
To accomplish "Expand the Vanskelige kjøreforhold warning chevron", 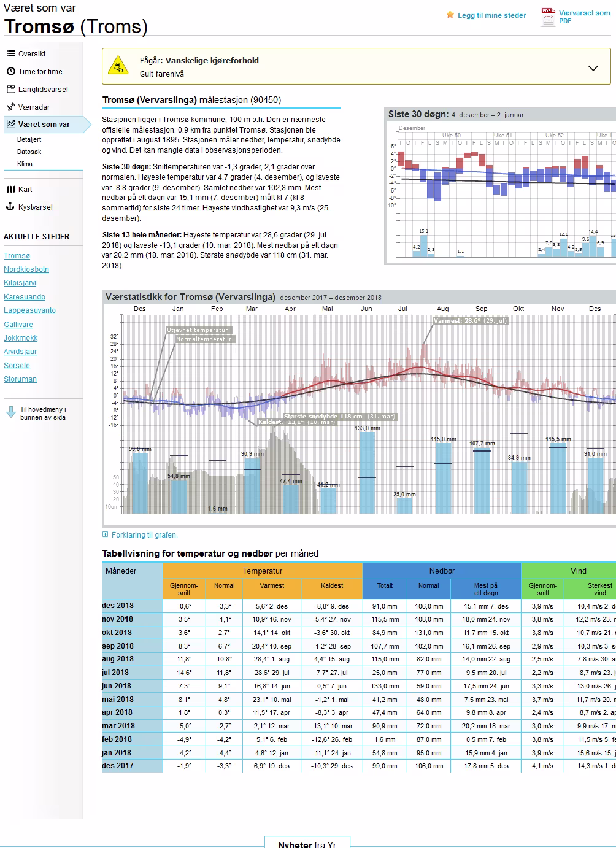I will (593, 68).
